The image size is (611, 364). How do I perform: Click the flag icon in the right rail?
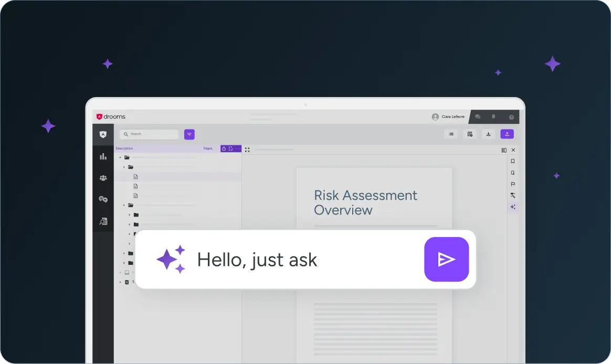pos(513,184)
